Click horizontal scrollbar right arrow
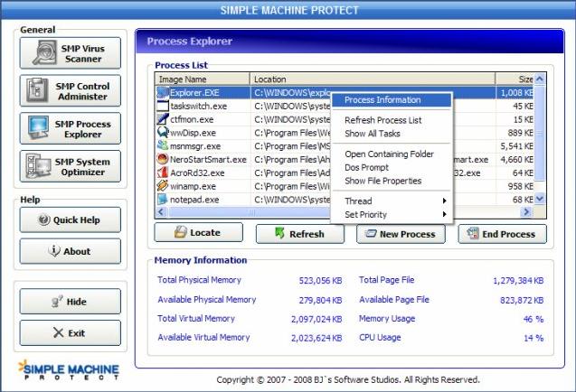The width and height of the screenshot is (576, 392). (x=526, y=211)
